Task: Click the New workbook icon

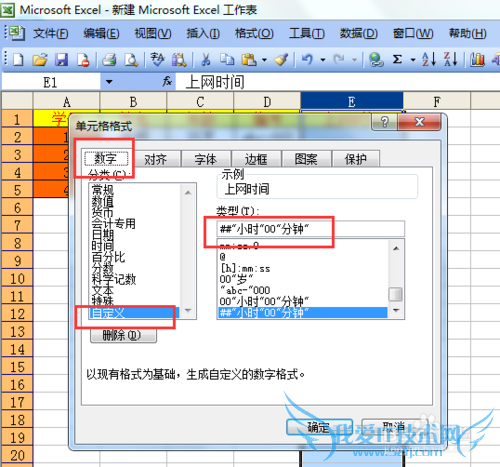Action: tap(18, 60)
